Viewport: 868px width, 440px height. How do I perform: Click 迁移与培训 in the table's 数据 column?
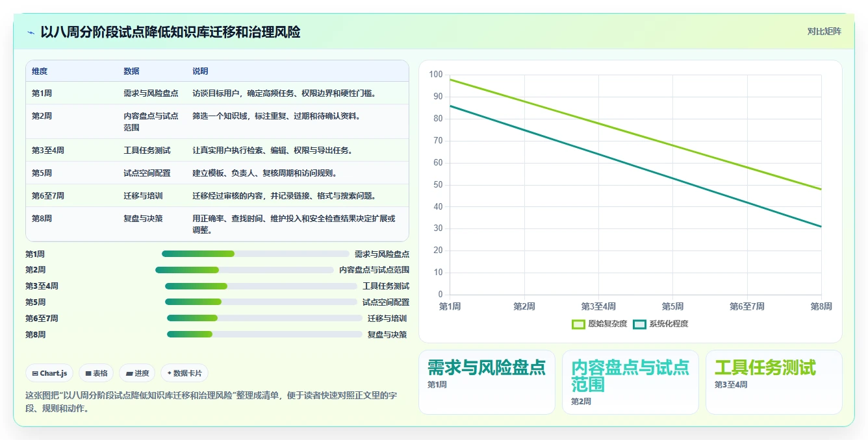click(143, 196)
